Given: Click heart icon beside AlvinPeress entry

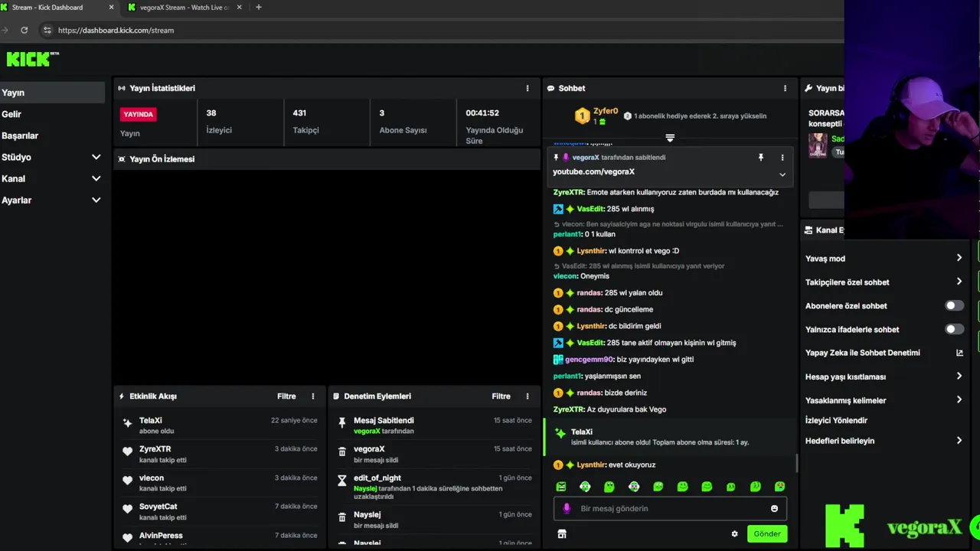Looking at the screenshot, I should [x=127, y=538].
